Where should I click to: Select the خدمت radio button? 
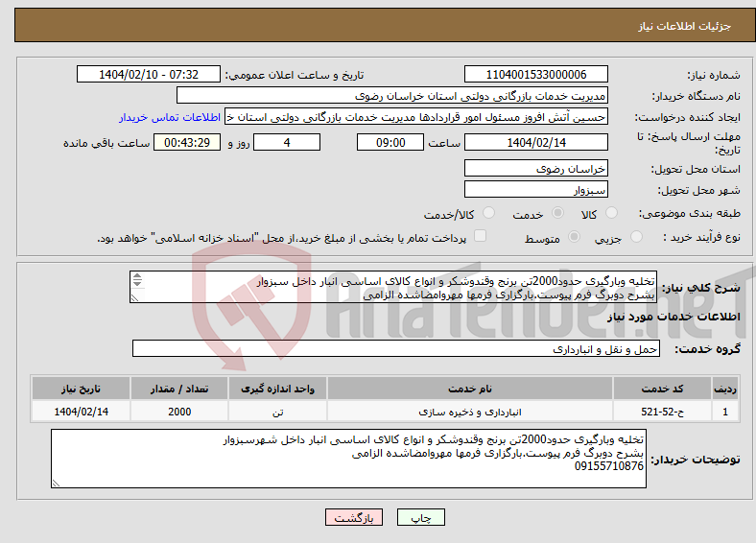point(557,213)
